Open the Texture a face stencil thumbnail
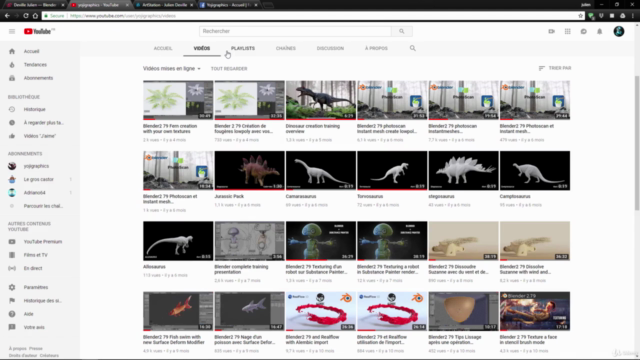 [x=535, y=311]
